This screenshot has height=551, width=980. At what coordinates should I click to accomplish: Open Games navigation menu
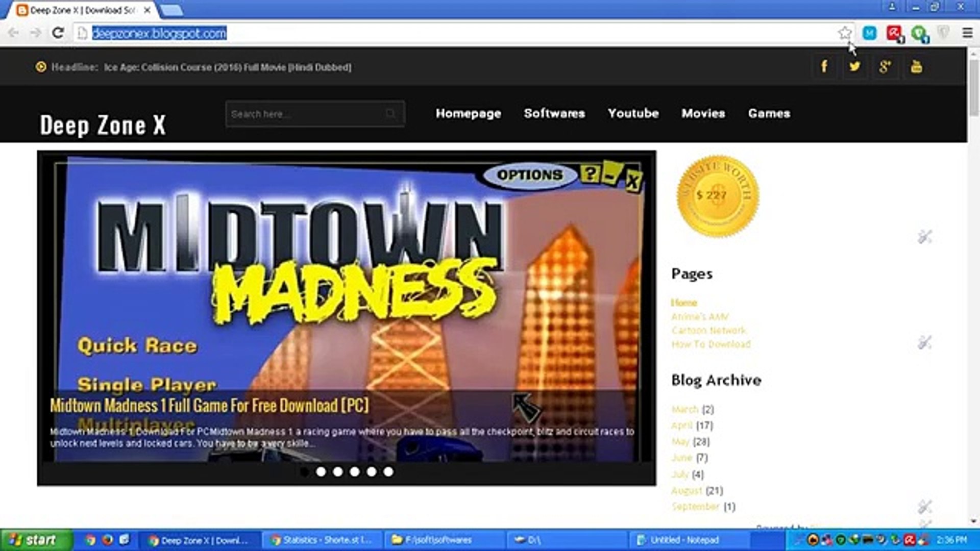click(769, 113)
